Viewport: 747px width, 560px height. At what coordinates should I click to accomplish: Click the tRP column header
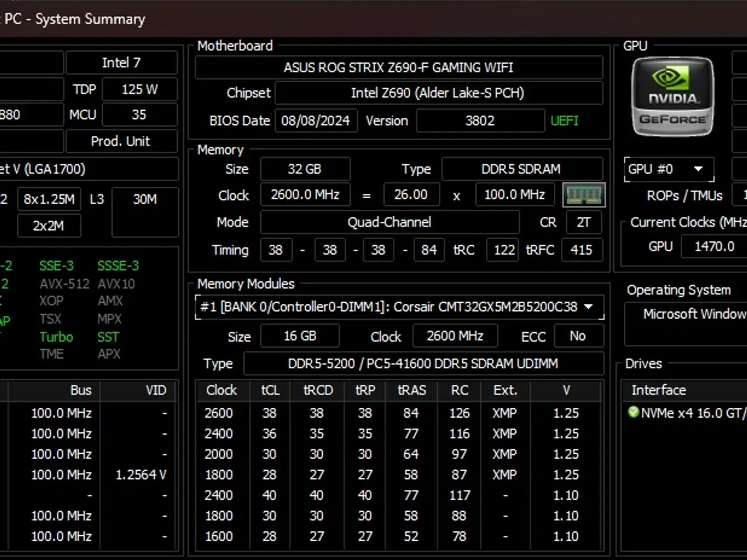[x=365, y=390]
